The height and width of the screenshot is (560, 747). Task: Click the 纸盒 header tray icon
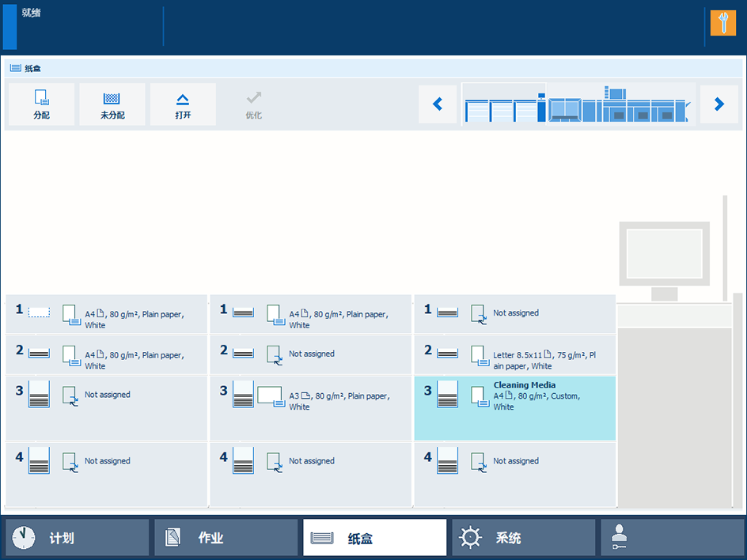16,69
